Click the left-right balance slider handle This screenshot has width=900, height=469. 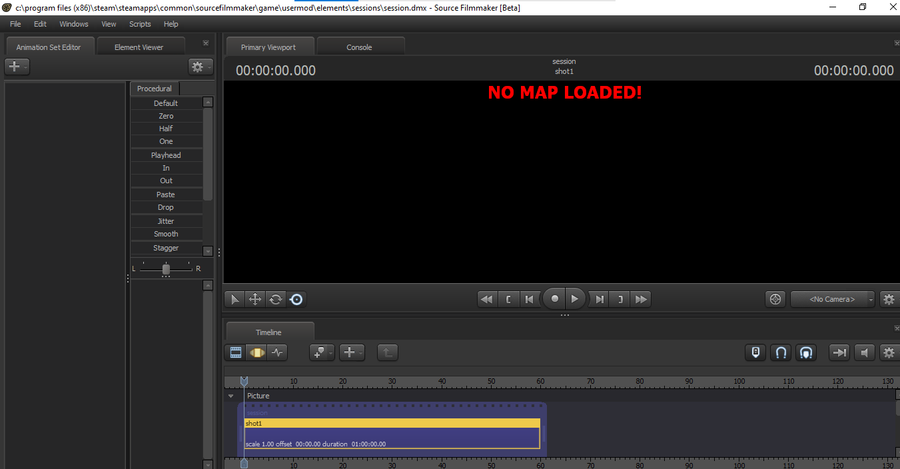click(x=166, y=269)
